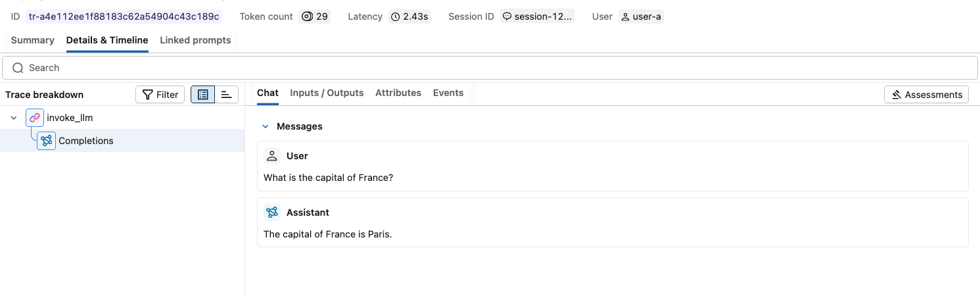
Task: Click the token count icon
Action: (x=307, y=16)
